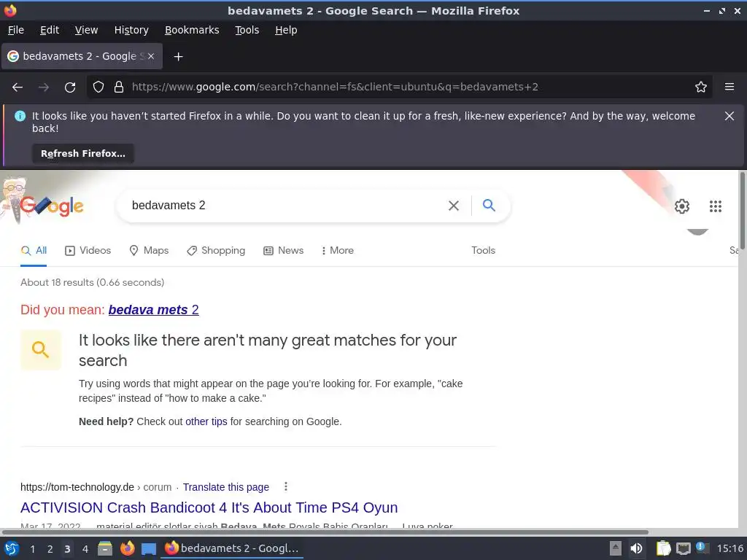Select the All results tab
Screen dimensions: 747x560
coord(34,251)
